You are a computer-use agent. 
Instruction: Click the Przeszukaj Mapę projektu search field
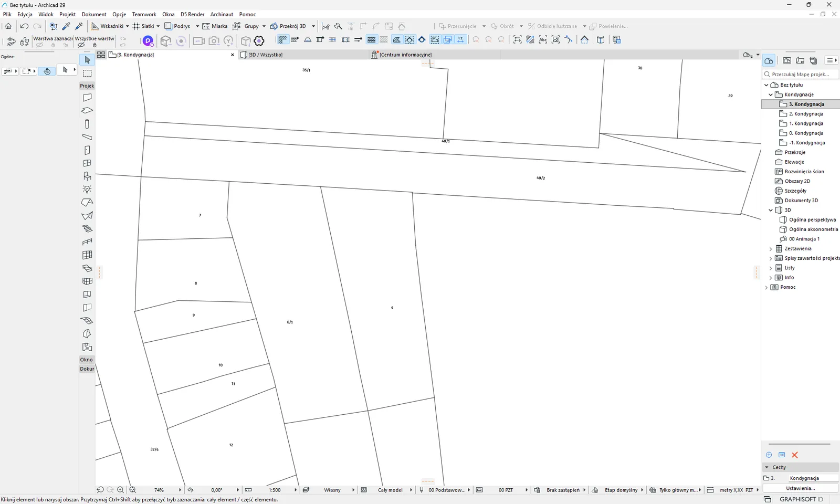click(x=801, y=75)
